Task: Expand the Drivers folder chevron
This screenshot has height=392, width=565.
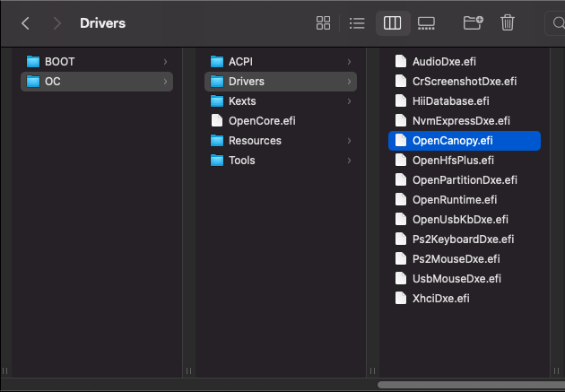Action: [x=349, y=82]
